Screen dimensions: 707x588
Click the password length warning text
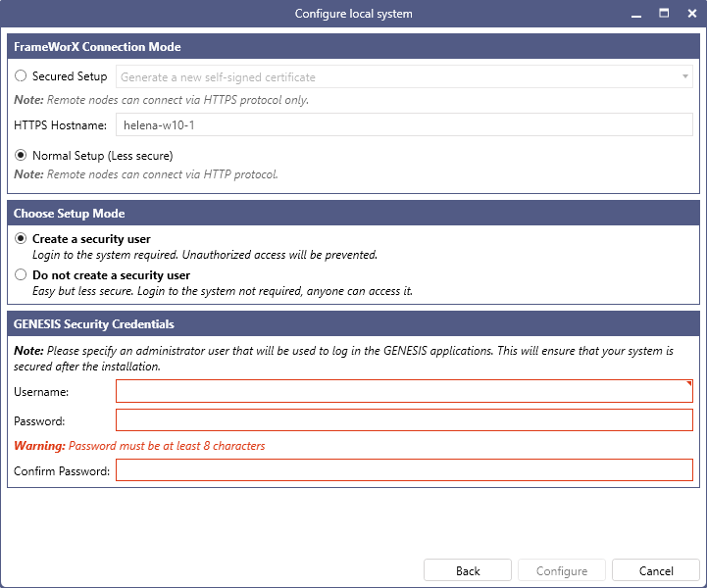[x=139, y=446]
